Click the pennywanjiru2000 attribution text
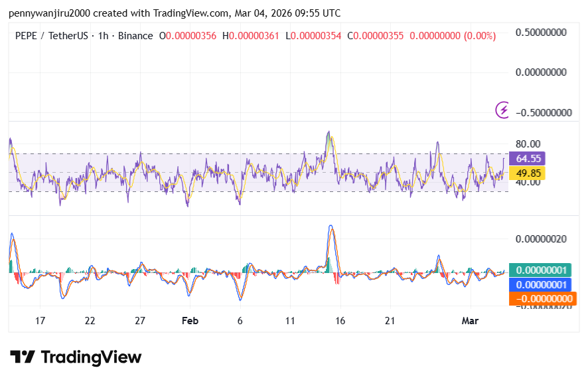 coord(50,13)
